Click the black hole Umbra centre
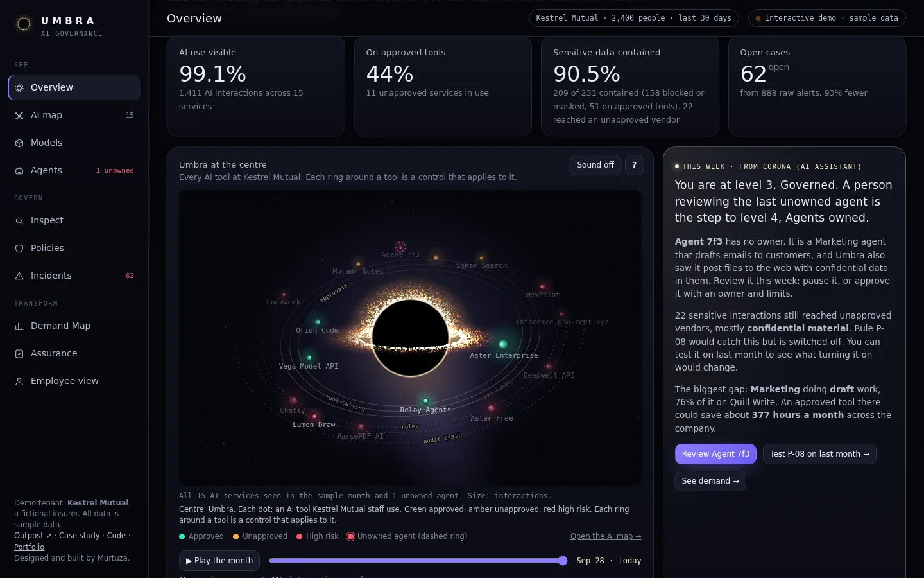The height and width of the screenshot is (578, 924). 411,337
